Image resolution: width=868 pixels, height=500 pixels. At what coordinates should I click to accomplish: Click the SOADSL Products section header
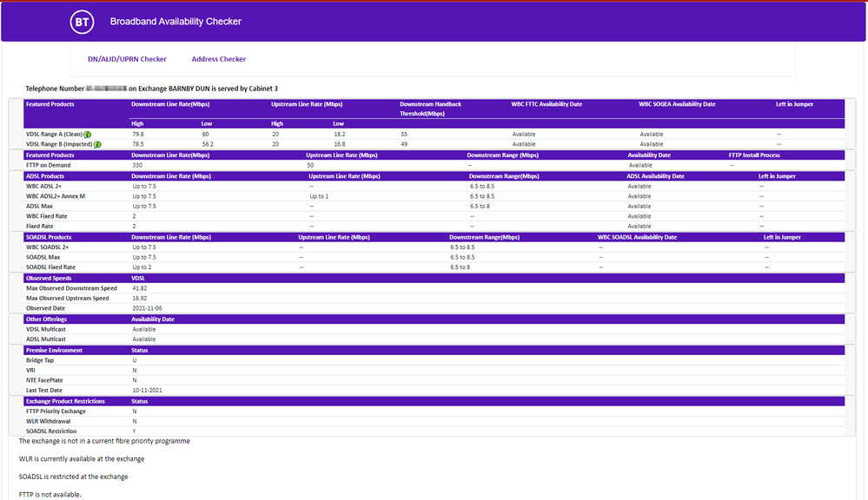point(47,236)
